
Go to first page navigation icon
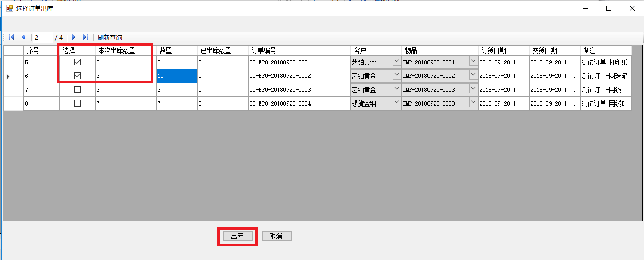pos(11,37)
